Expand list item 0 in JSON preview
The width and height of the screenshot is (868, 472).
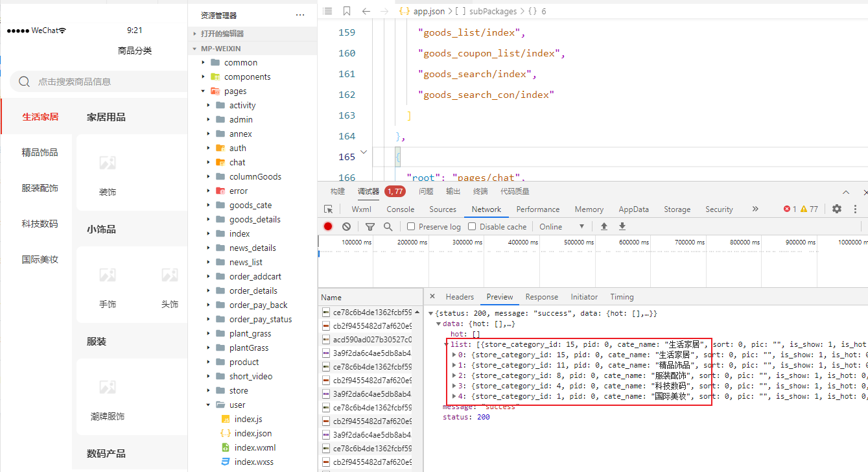click(x=454, y=355)
